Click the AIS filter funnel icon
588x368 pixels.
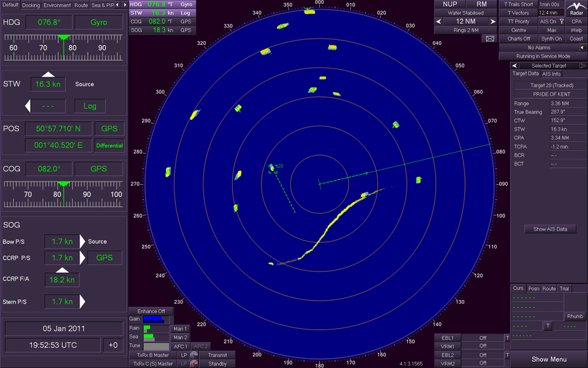tap(561, 21)
